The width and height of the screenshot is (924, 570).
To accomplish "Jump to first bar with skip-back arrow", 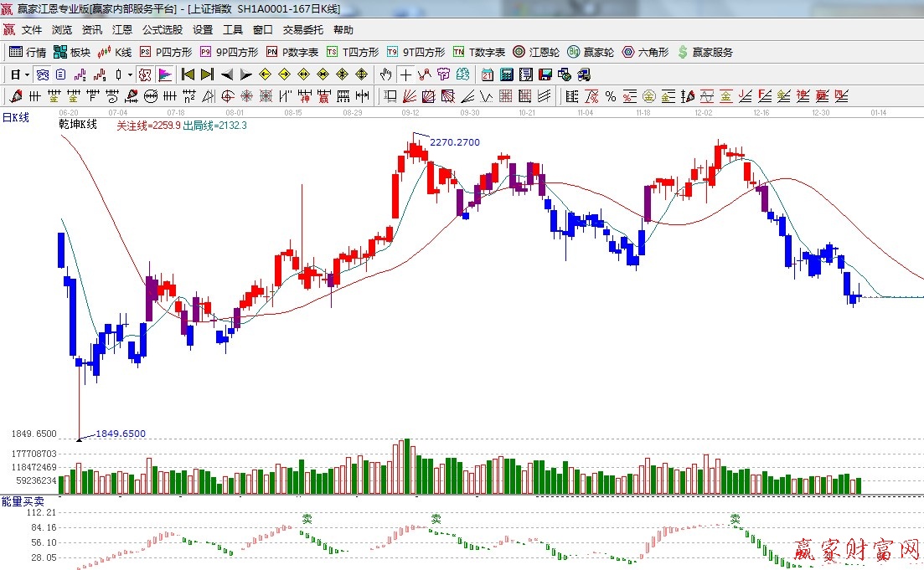I will 188,74.
